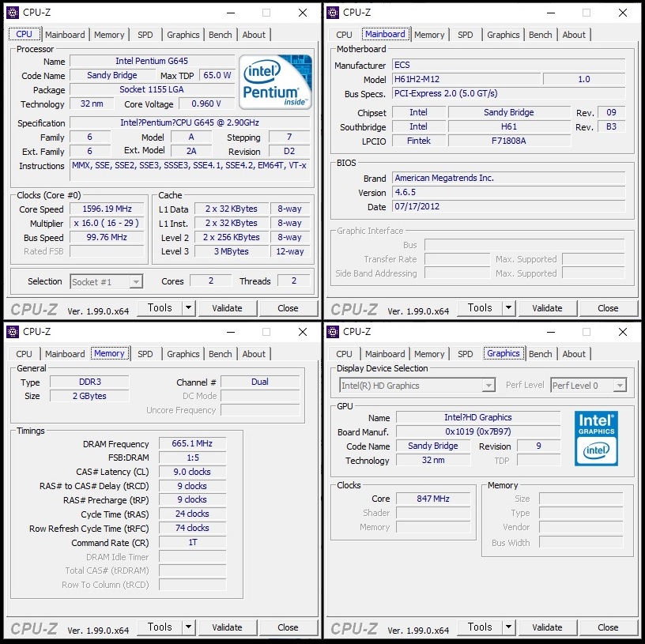Click the Close button in the Memory window

(x=288, y=627)
